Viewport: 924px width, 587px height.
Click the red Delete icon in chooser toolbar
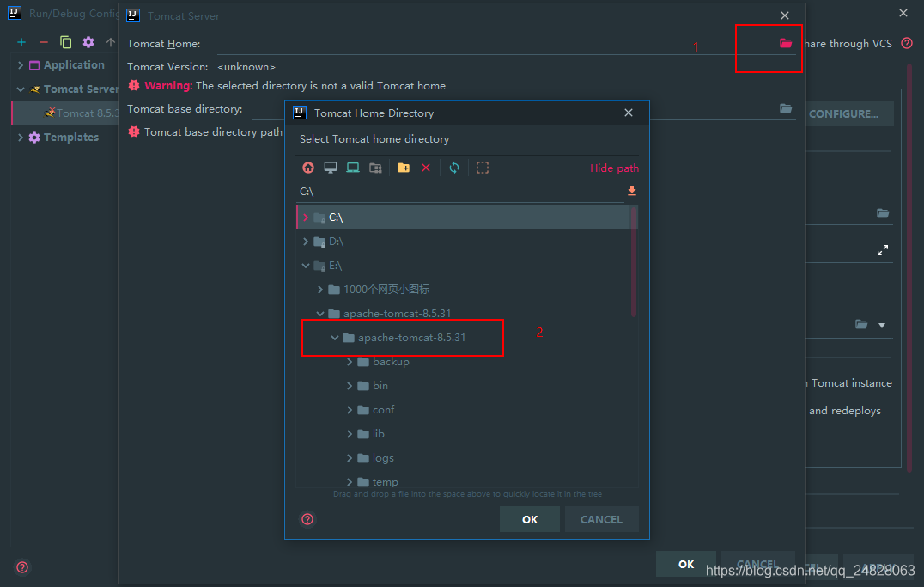(426, 168)
